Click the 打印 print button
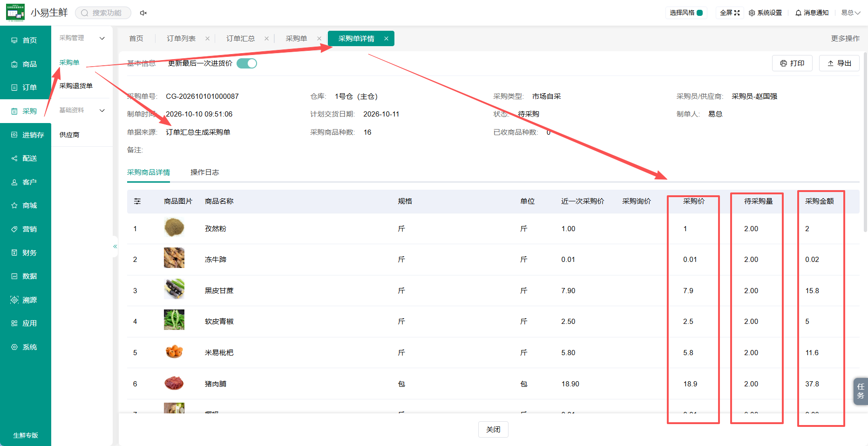Viewport: 868px width, 446px height. [792, 63]
